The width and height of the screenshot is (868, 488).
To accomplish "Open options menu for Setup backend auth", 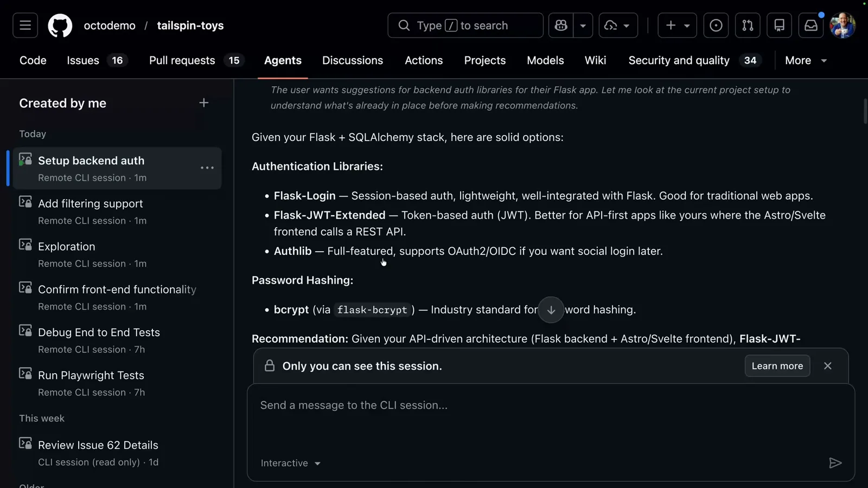I will [x=207, y=168].
